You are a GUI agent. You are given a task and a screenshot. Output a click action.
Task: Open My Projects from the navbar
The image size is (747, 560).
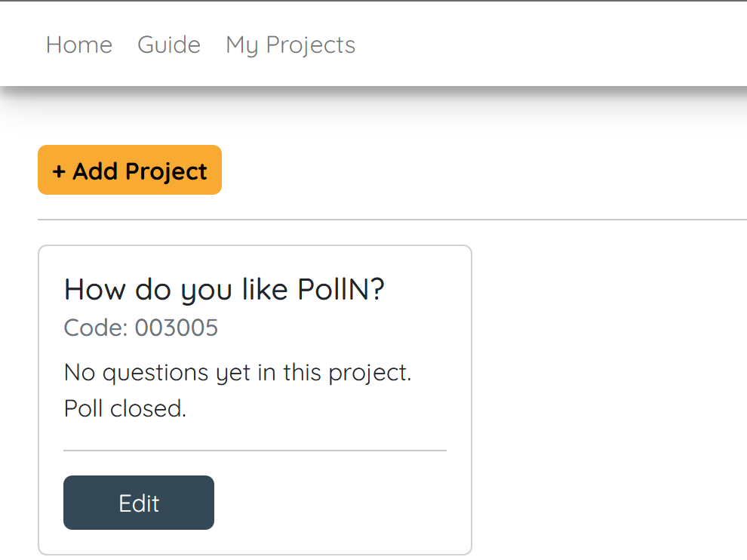tap(290, 45)
